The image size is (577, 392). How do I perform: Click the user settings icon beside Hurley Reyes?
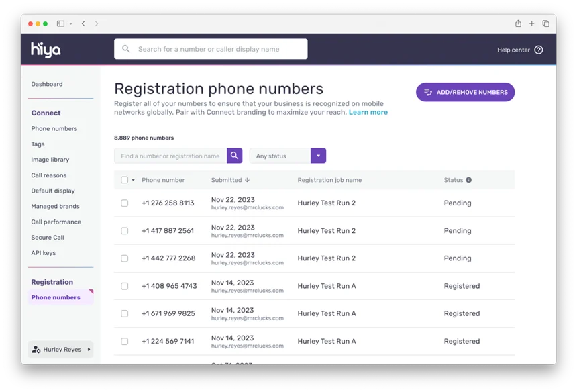tap(36, 349)
